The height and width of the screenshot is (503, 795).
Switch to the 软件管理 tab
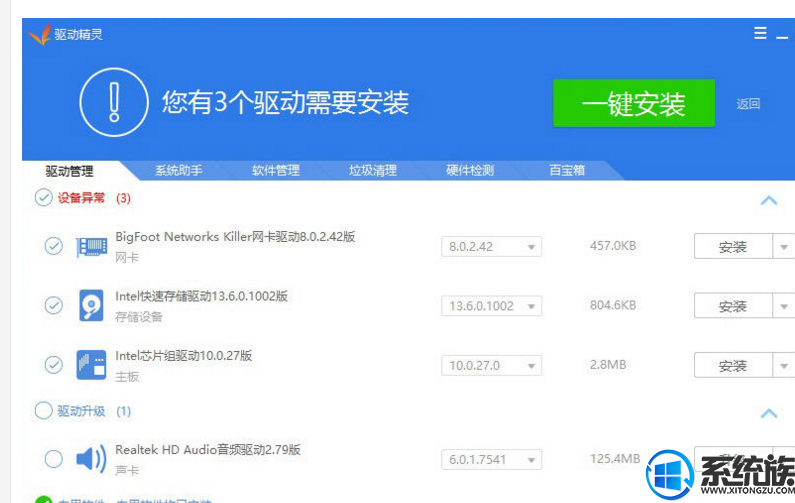coord(276,170)
